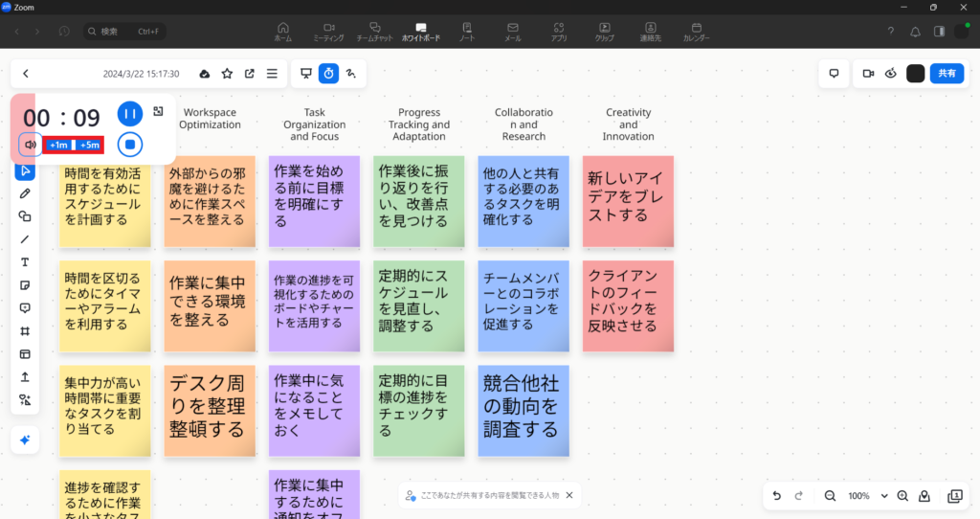Star this whiteboard as favorite
This screenshot has height=519, width=980.
point(227,74)
